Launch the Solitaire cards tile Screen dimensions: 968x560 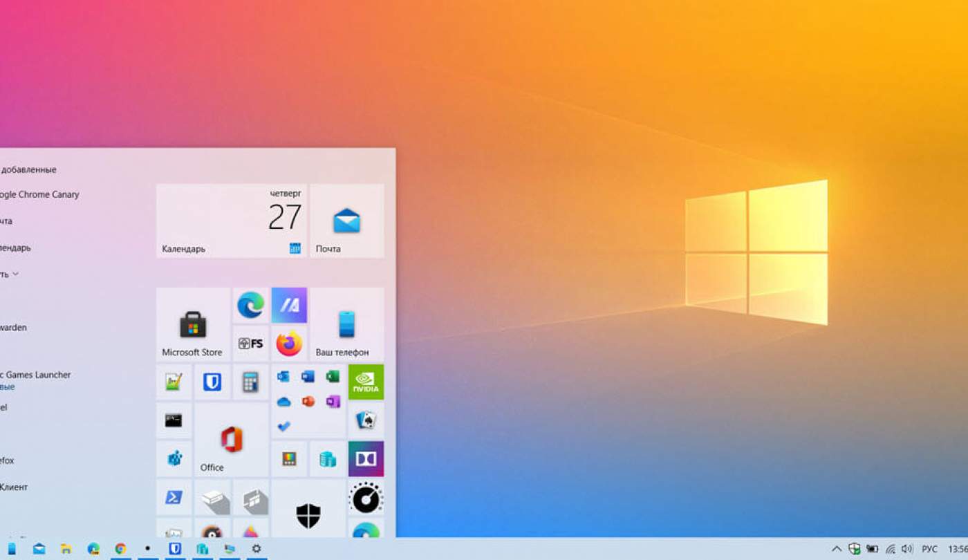tap(366, 420)
